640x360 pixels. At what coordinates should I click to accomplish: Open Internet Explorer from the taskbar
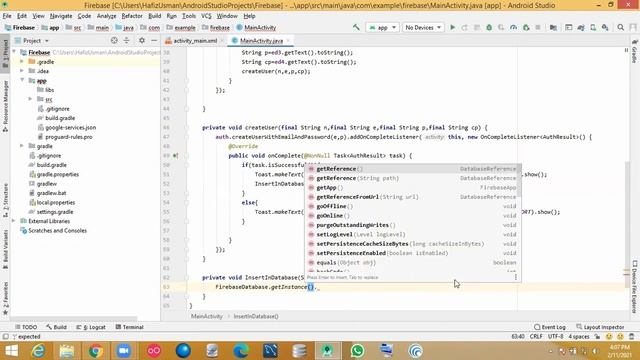point(38,351)
